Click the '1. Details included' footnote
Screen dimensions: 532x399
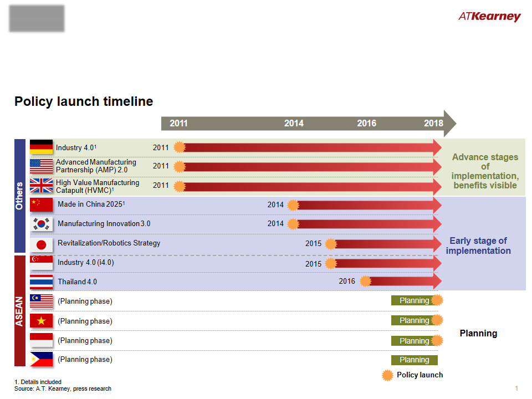tap(38, 382)
